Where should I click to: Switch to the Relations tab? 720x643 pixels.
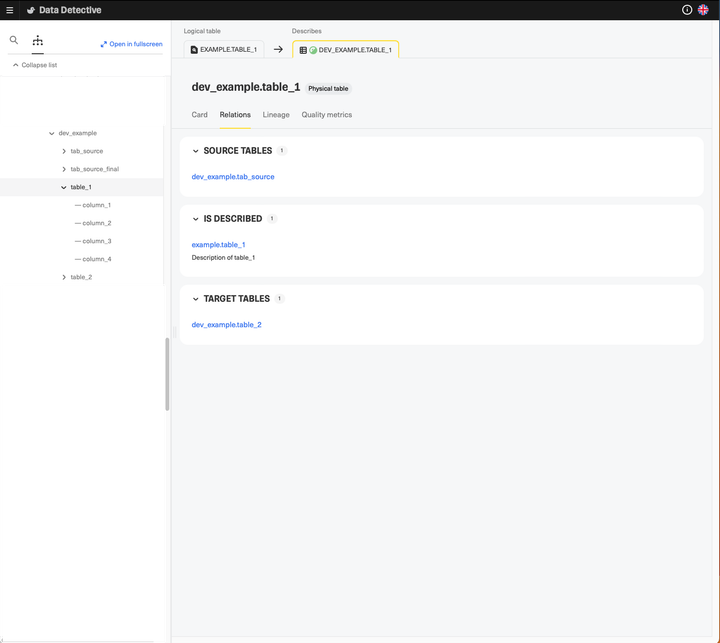tap(235, 115)
